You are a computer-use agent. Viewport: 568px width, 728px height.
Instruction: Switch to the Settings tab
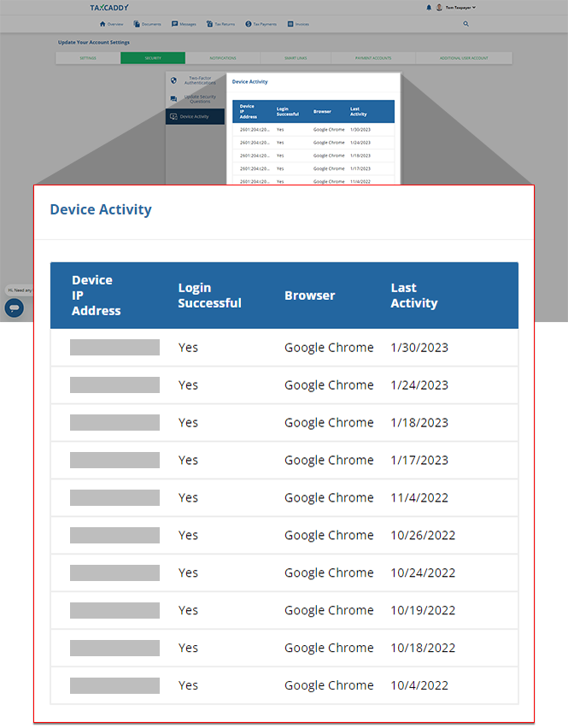tap(88, 58)
